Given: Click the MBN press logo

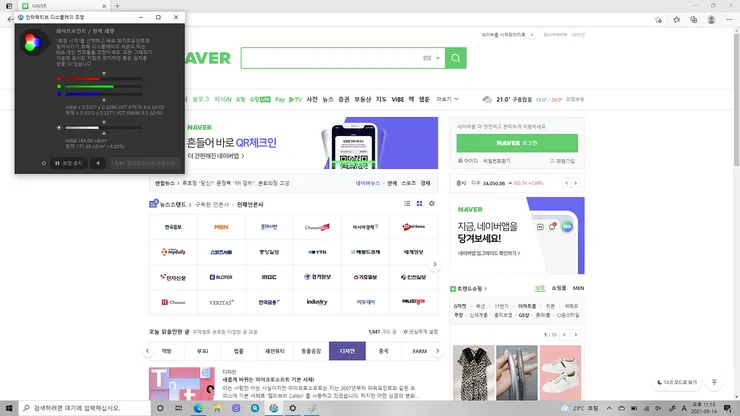Looking at the screenshot, I should (221, 227).
